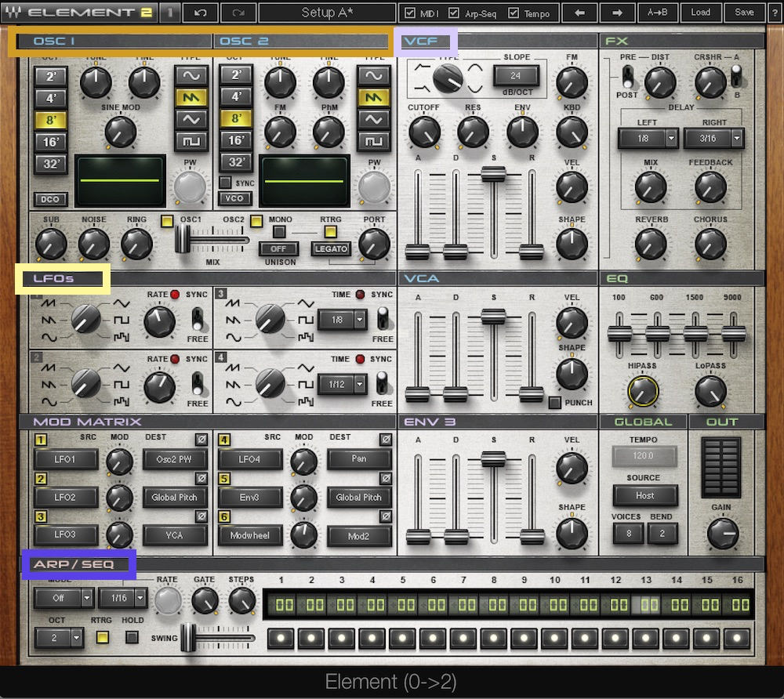Bypass mod matrix slot 4
Image resolution: width=784 pixels, height=699 pixels.
click(386, 439)
